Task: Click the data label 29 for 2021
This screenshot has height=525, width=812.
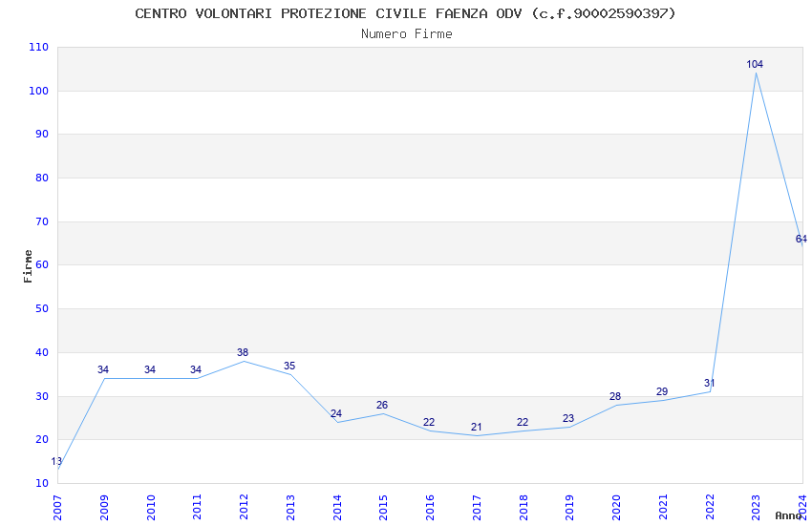Action: pyautogui.click(x=662, y=391)
